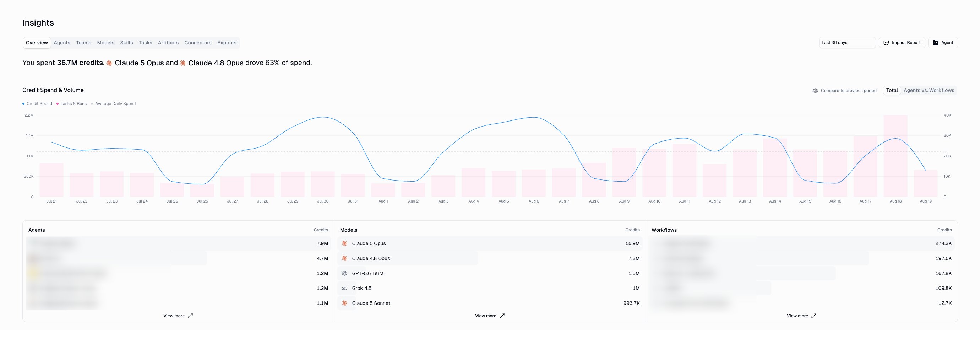Viewport: 980px width, 344px height.
Task: Click the Agents panel heading
Action: tap(37, 230)
